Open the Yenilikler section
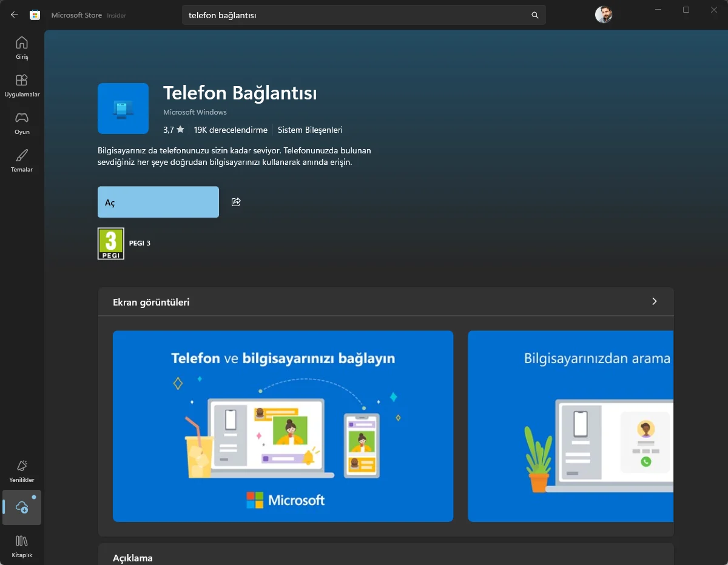Screen dimensions: 728x565 [x=22, y=471]
